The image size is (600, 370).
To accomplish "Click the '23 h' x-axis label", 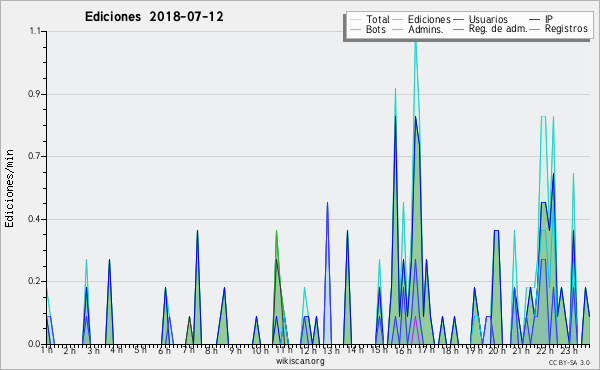I will (x=569, y=350).
